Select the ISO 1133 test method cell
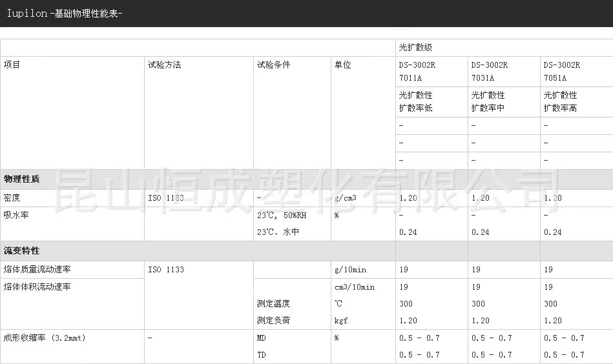613x364 pixels. click(166, 269)
